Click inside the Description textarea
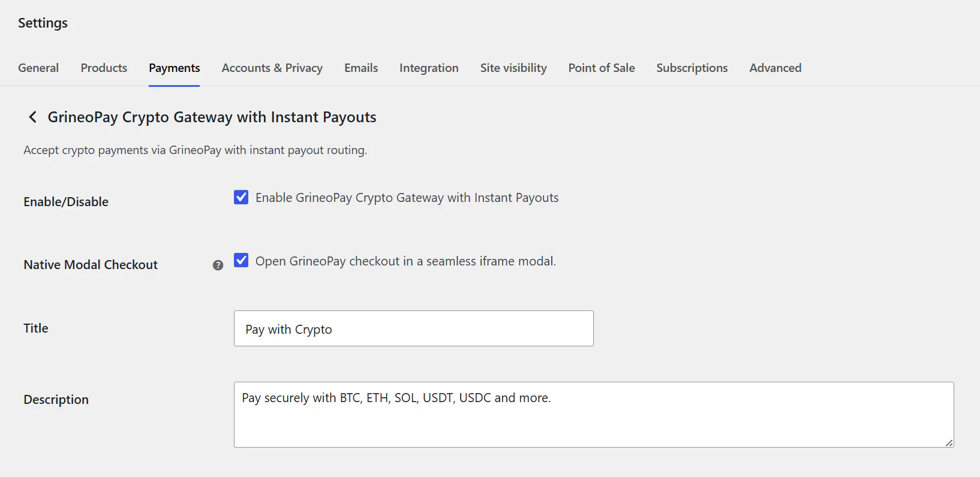 click(594, 415)
